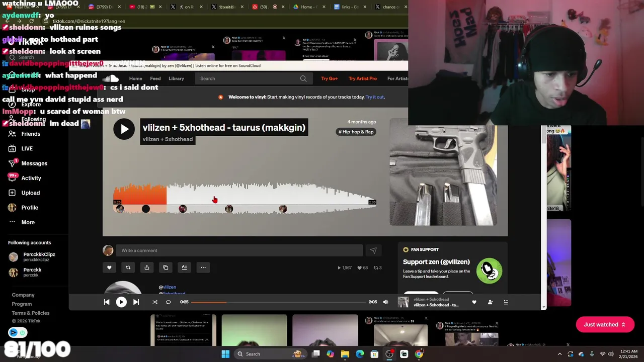Click the Try Artist Pro link
The width and height of the screenshot is (644, 362).
[363, 78]
